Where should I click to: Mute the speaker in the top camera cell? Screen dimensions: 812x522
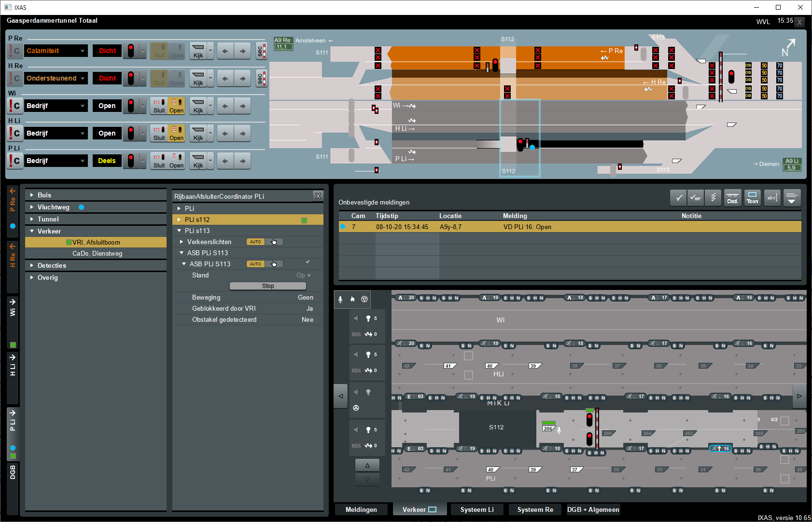pos(356,318)
